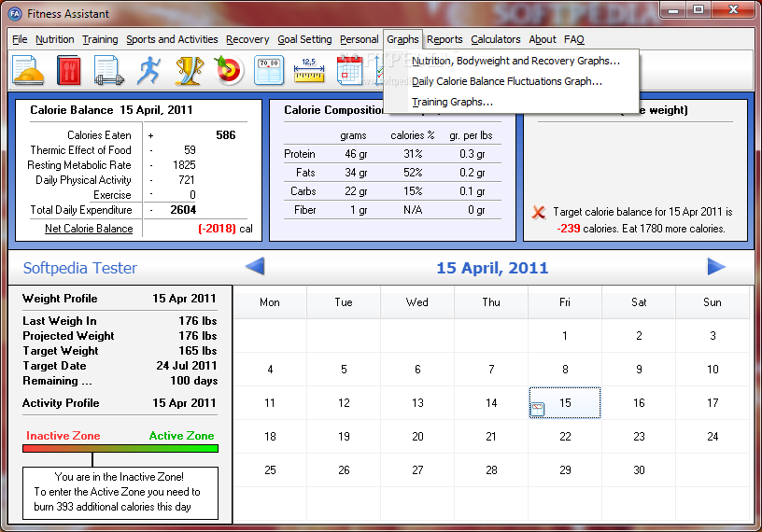
Task: Open the Reports menu
Action: coord(444,39)
